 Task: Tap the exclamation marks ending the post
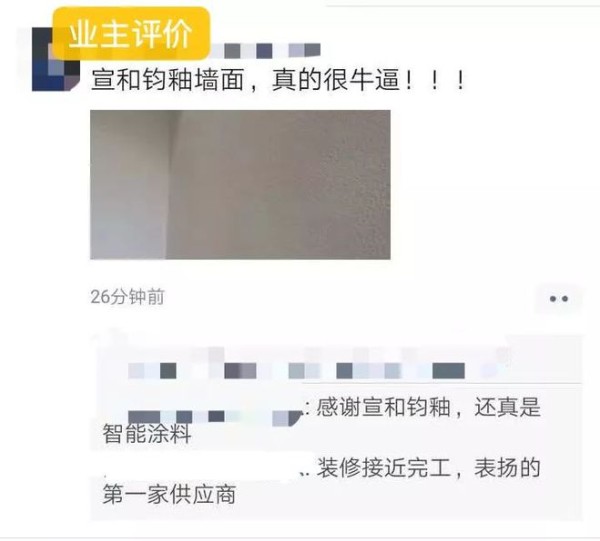click(x=435, y=80)
